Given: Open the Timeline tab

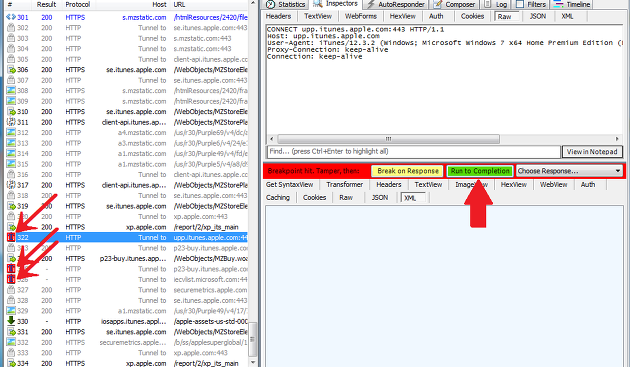Looking at the screenshot, I should tap(572, 4).
